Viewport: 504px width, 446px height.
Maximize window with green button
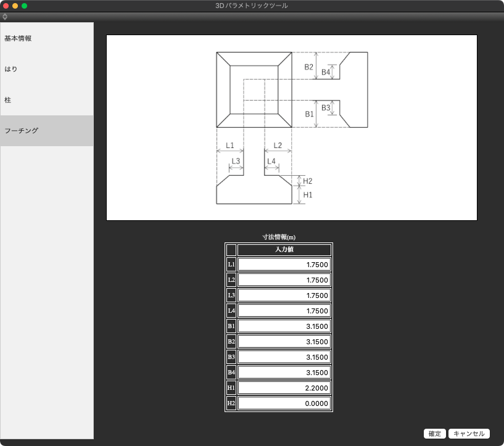tap(25, 6)
